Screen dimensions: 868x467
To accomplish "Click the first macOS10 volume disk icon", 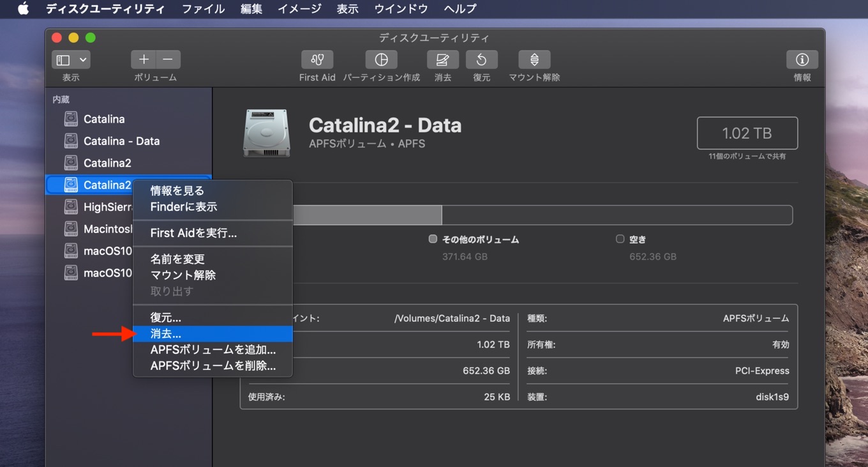I will click(x=71, y=251).
